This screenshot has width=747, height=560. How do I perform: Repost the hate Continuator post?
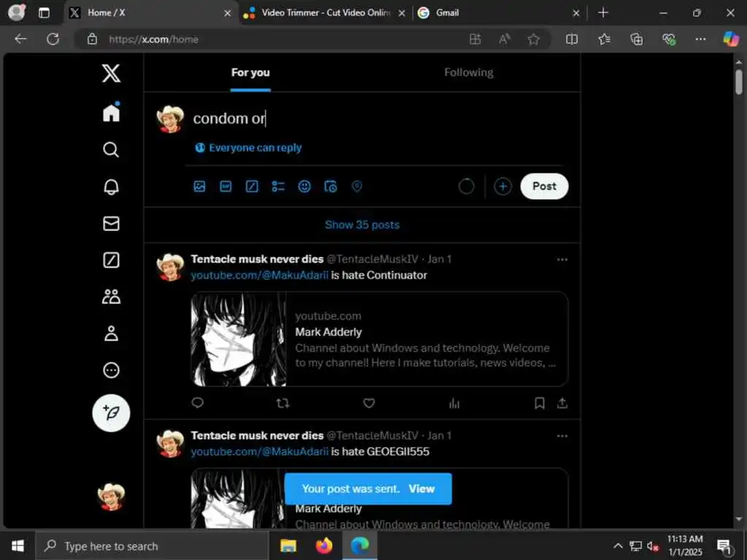[x=283, y=403]
